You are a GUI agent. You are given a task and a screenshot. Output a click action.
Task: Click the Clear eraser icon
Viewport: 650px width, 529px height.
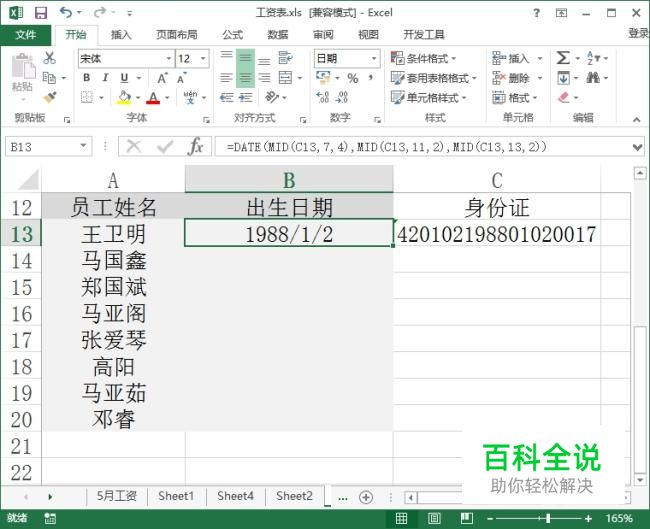pos(563,98)
